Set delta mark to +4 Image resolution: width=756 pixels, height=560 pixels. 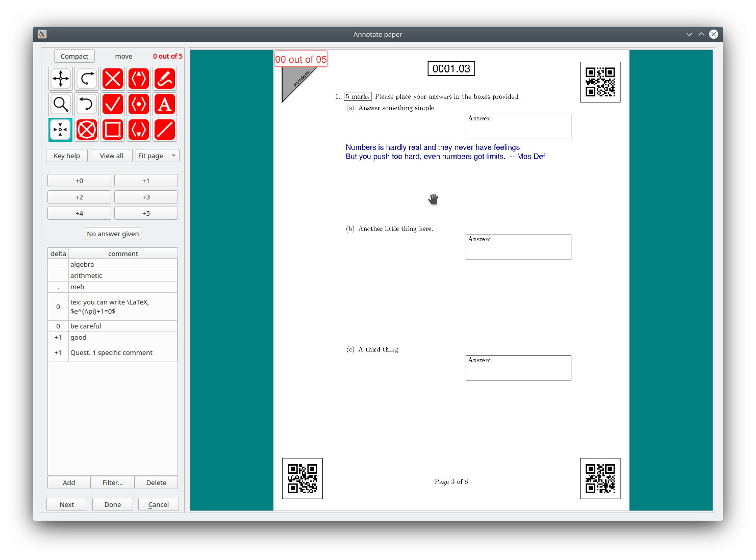[x=79, y=213]
